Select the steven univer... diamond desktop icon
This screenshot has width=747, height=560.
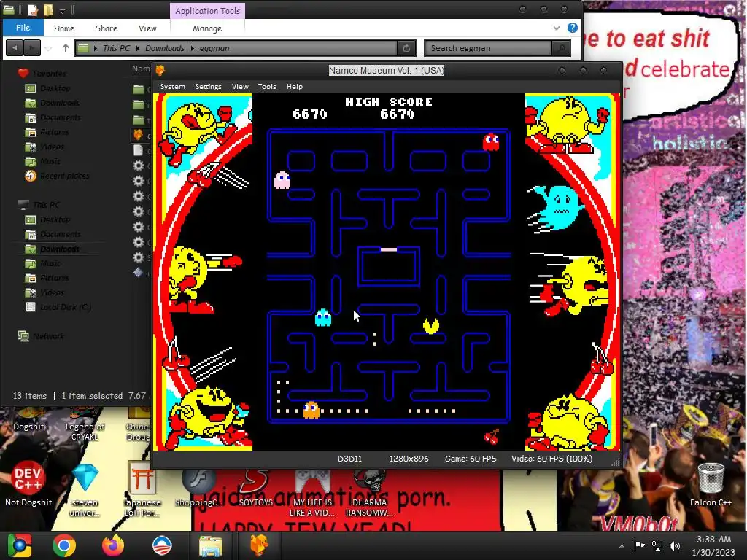(x=85, y=489)
